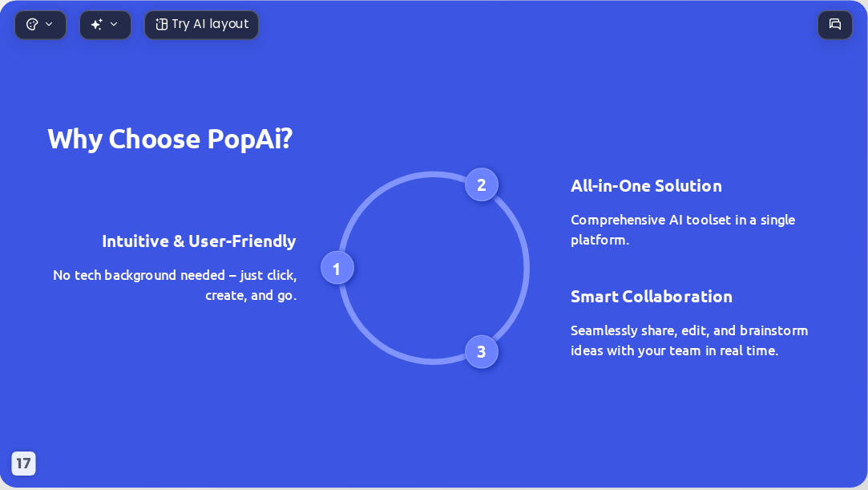Click the text "Seamlessly share, edit, and brainstorm"
This screenshot has width=868, height=490.
(x=689, y=330)
